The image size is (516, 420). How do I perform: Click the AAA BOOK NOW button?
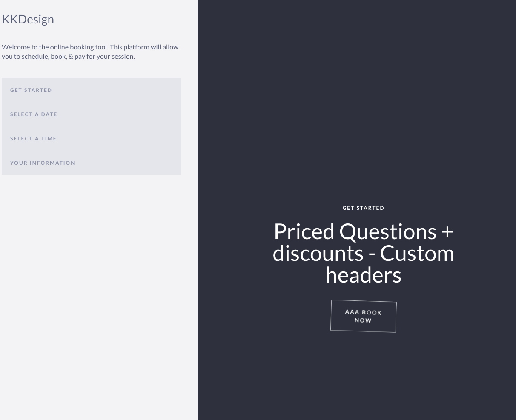click(363, 316)
